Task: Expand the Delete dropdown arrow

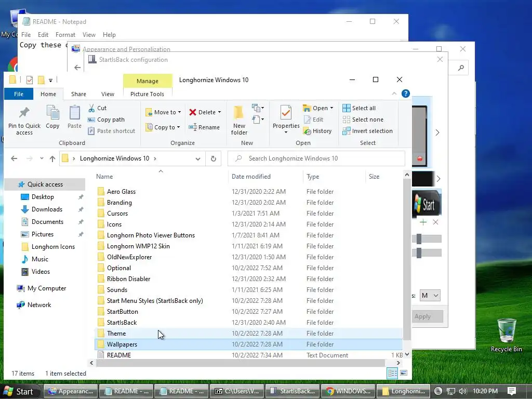Action: tap(220, 112)
